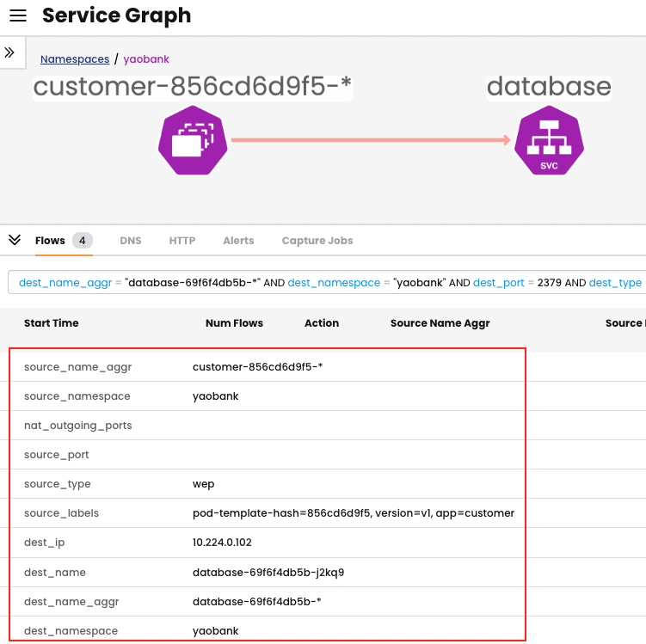
Task: Click the yaobank breadcrumb
Action: (x=146, y=59)
